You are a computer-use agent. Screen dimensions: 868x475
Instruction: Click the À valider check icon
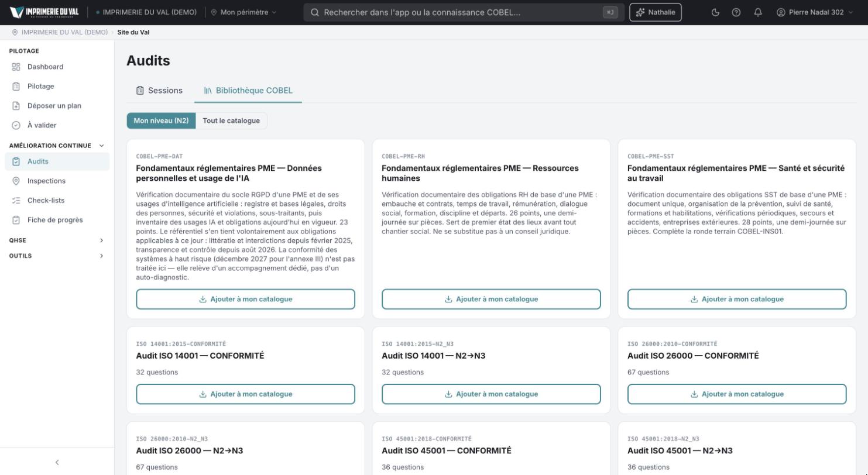(16, 125)
